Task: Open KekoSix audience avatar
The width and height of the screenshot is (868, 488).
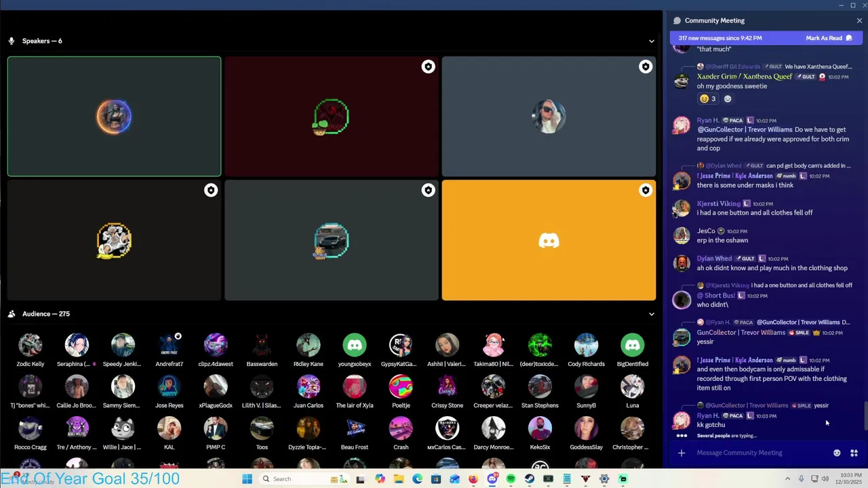Action: click(540, 428)
